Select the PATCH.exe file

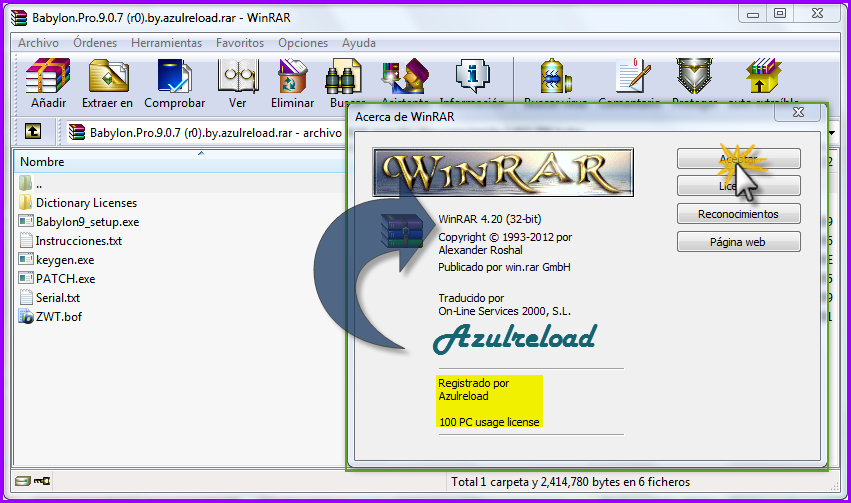click(x=57, y=278)
